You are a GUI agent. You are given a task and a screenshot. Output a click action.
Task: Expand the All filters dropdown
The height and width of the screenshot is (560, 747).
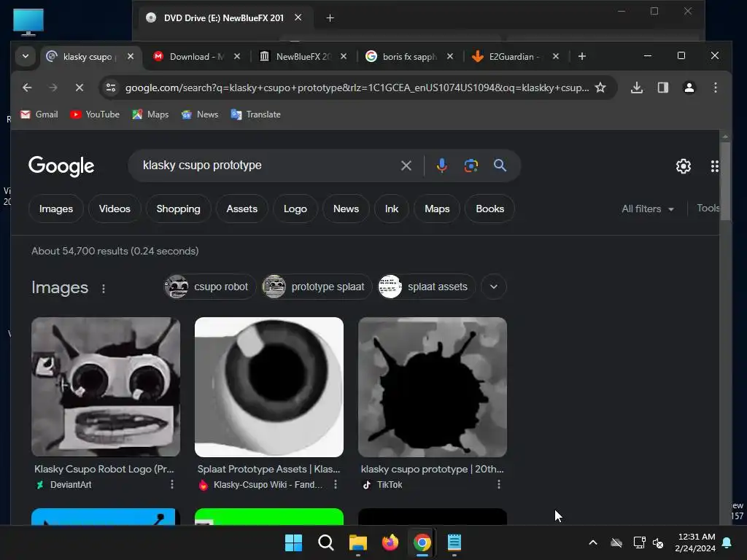[648, 209]
